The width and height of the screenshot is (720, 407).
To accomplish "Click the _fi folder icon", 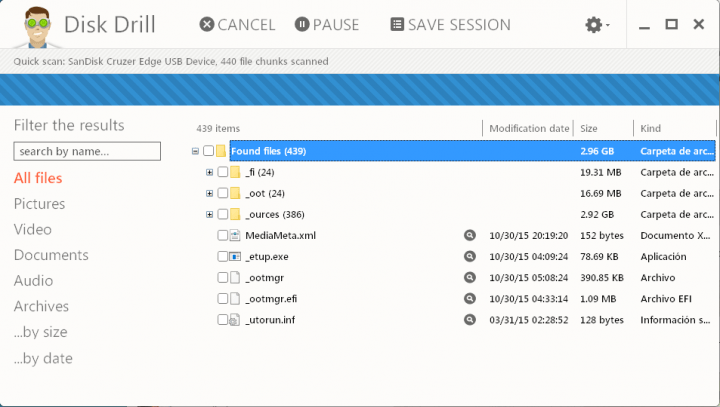I will pos(235,172).
